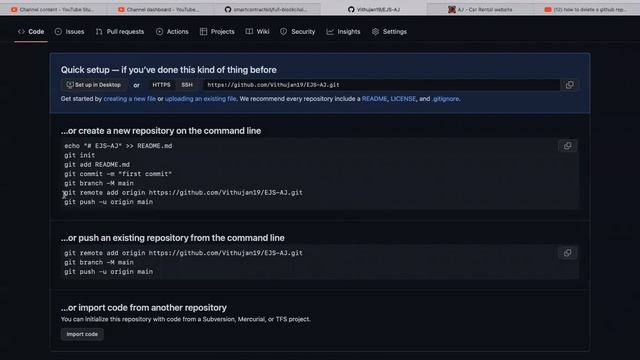Open the Actions tab
The height and width of the screenshot is (360, 640).
tap(172, 31)
